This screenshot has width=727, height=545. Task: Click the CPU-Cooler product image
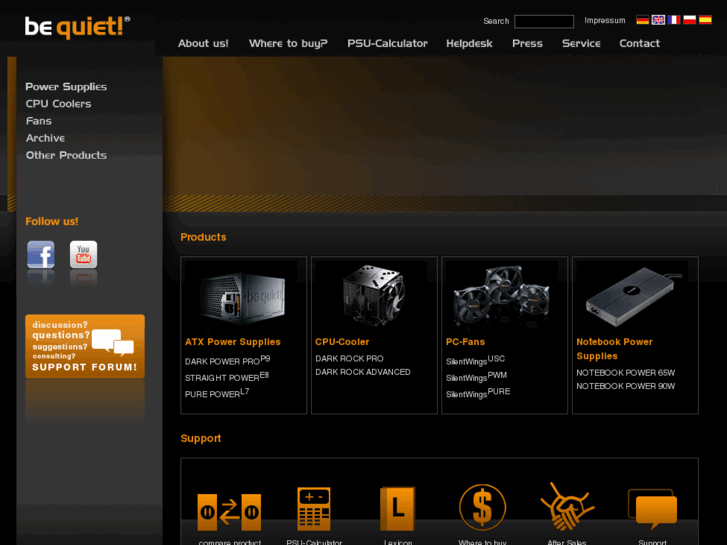coord(374,296)
